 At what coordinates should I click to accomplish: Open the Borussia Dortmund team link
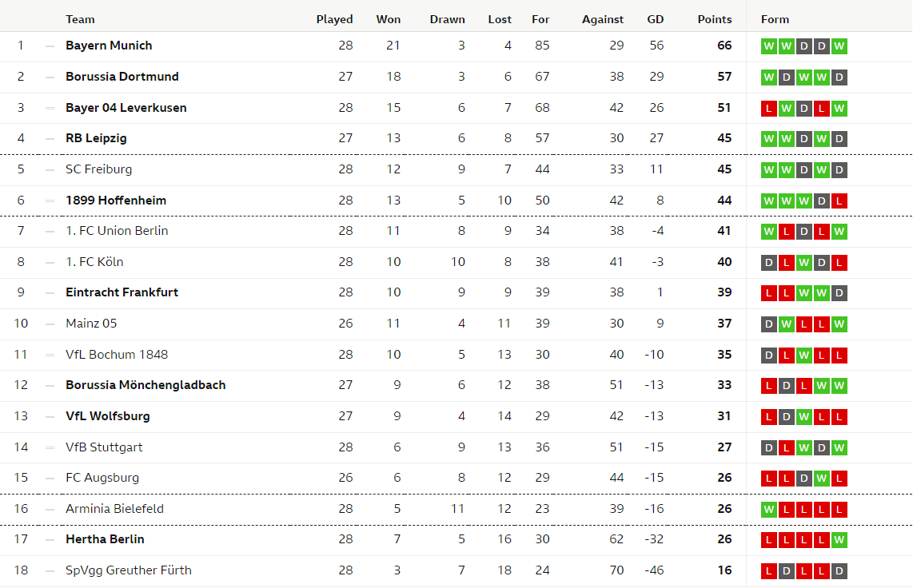(x=122, y=77)
